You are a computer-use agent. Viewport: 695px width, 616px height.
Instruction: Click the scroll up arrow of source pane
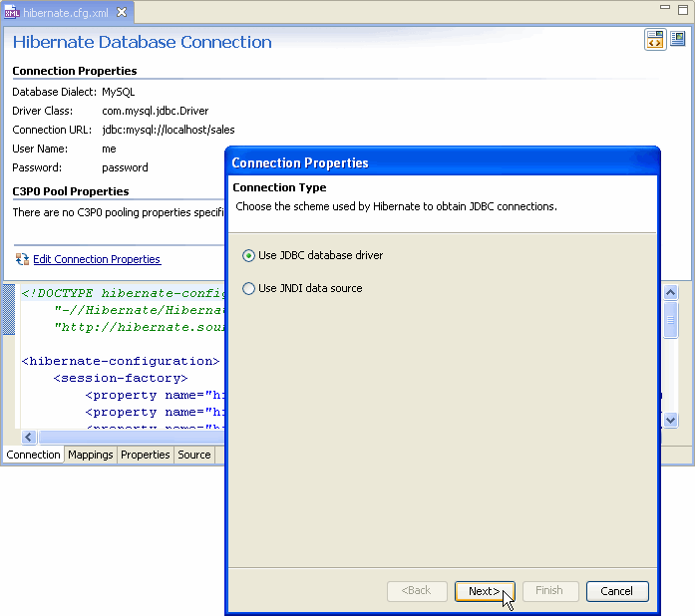[670, 292]
